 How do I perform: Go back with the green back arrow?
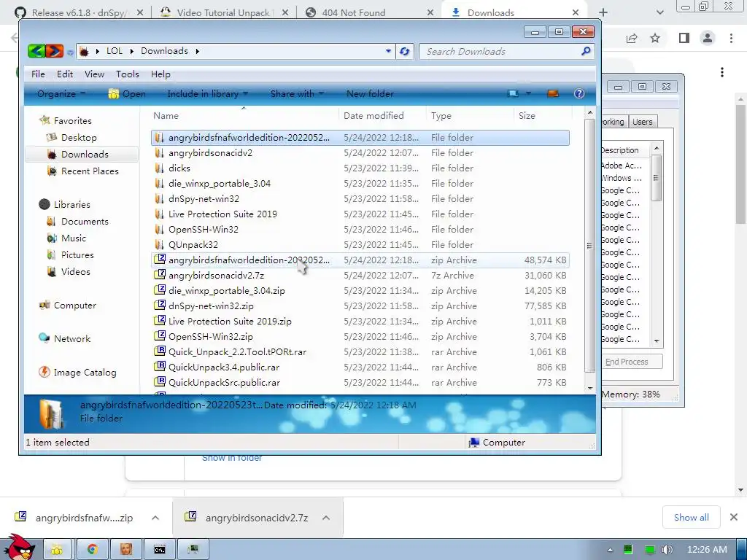(36, 51)
